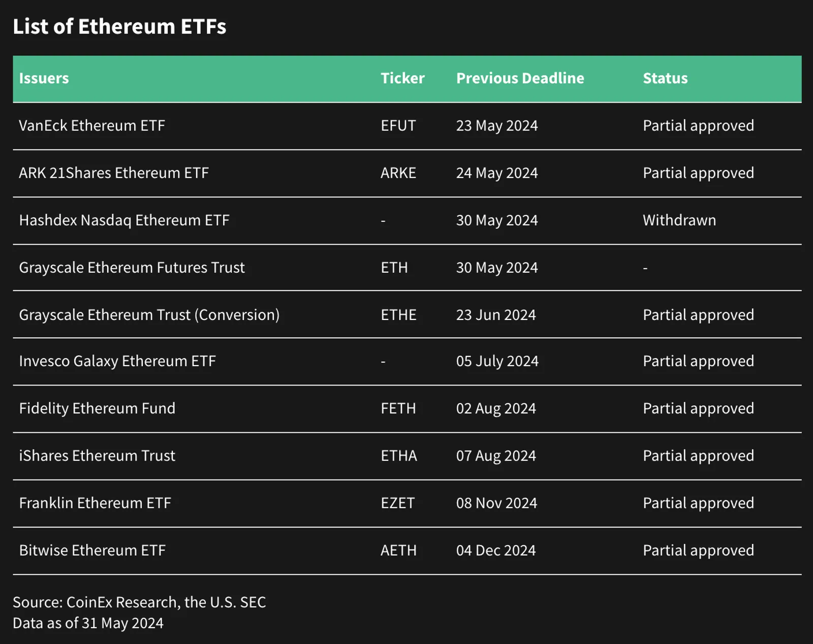Click the 04 Dec 2024 deadline

496,550
